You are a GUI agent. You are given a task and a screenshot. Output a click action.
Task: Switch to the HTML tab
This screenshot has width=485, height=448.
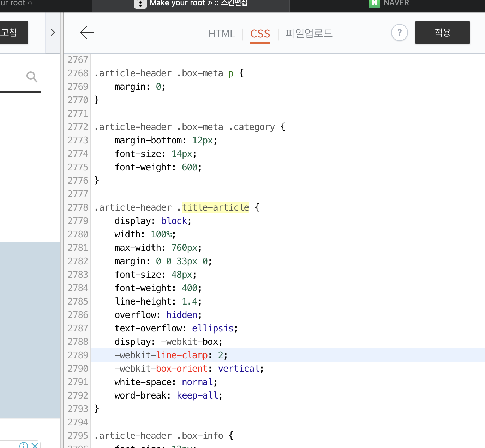tap(222, 34)
